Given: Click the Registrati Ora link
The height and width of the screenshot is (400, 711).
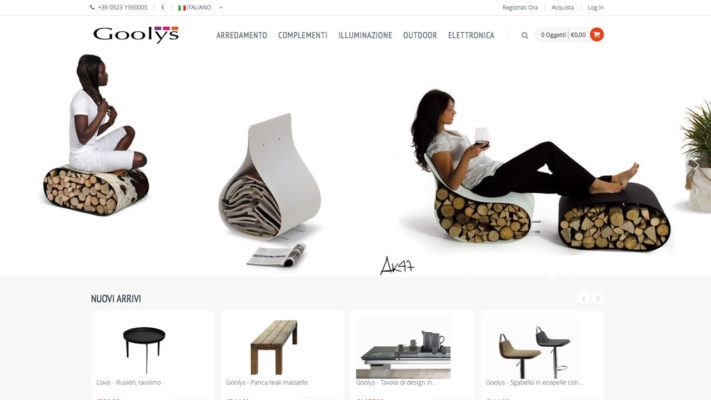Looking at the screenshot, I should click(520, 8).
